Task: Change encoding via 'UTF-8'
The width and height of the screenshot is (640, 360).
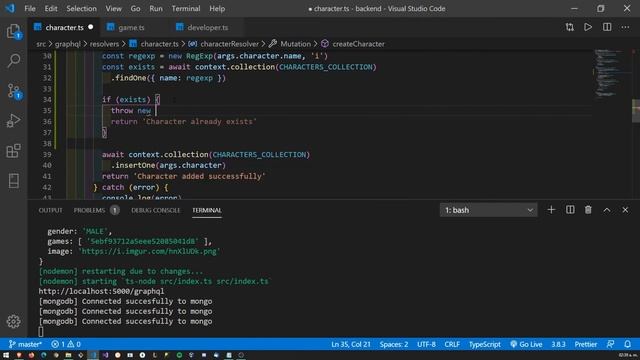Action: [x=426, y=344]
